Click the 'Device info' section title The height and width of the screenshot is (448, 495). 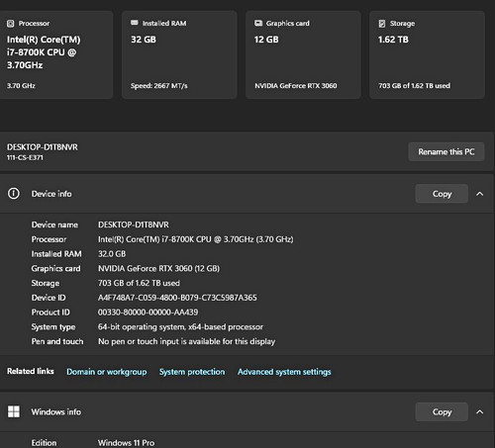pyautogui.click(x=51, y=194)
